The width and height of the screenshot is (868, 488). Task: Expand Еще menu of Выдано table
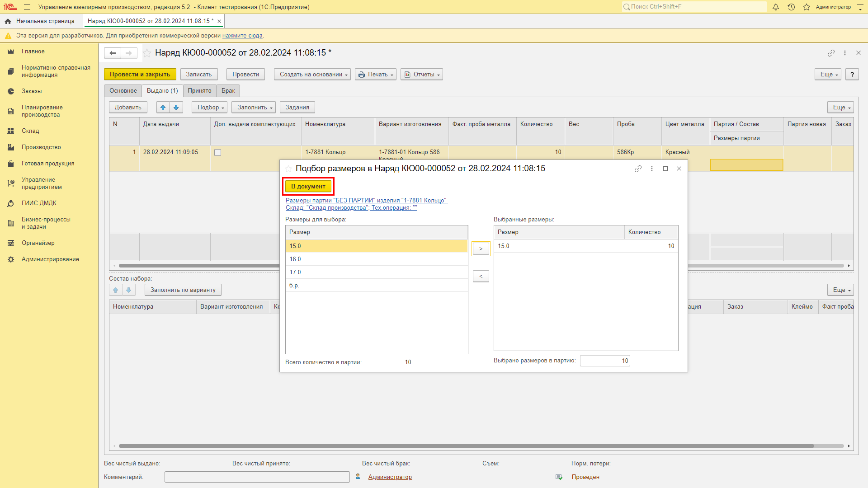841,107
